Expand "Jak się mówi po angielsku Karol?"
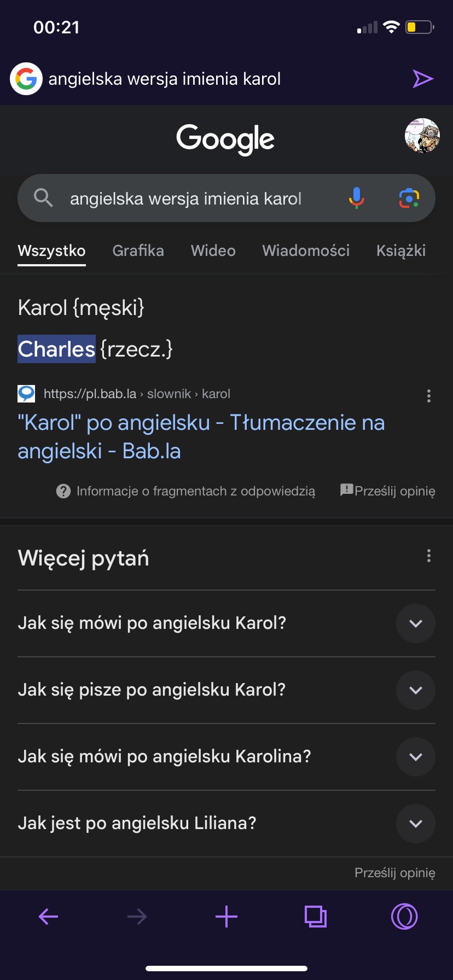Screen dimensions: 453x980 [x=415, y=623]
